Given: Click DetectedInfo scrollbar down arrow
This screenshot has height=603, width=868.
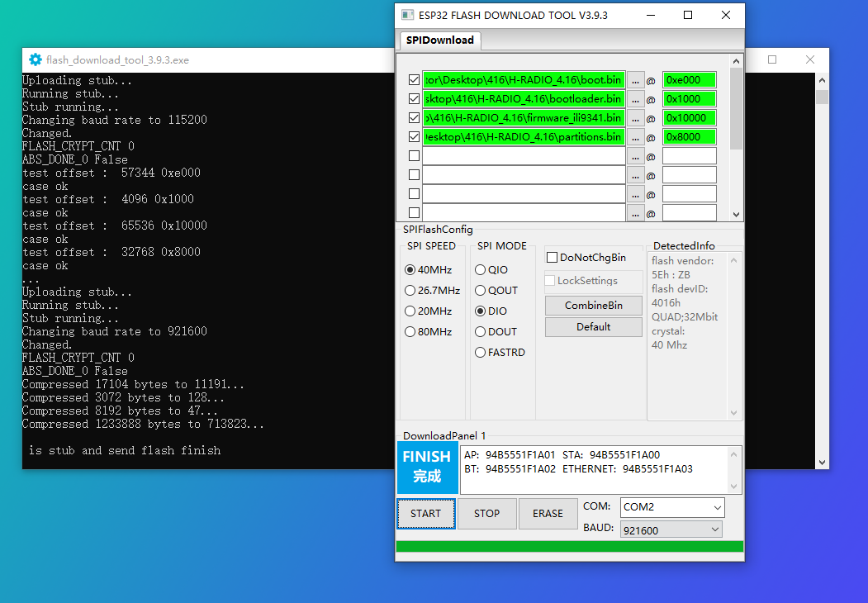Looking at the screenshot, I should [x=734, y=412].
